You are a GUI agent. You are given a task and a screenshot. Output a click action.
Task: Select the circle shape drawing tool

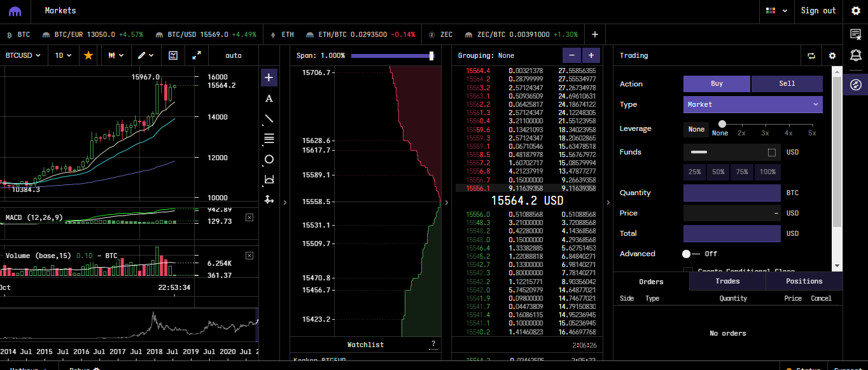(x=269, y=159)
